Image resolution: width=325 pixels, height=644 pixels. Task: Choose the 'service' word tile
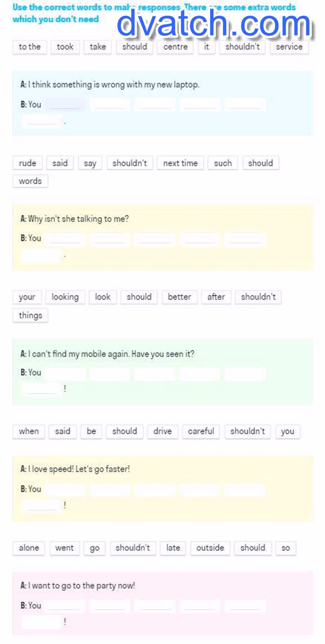[x=289, y=47]
